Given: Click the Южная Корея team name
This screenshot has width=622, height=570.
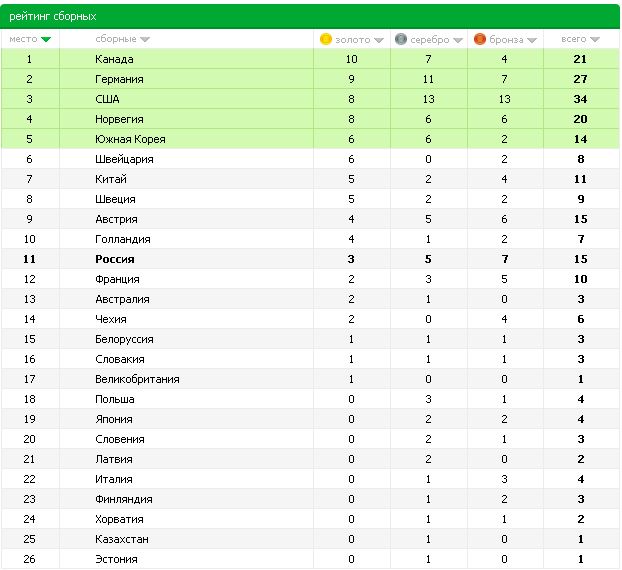Looking at the screenshot, I should pos(130,139).
